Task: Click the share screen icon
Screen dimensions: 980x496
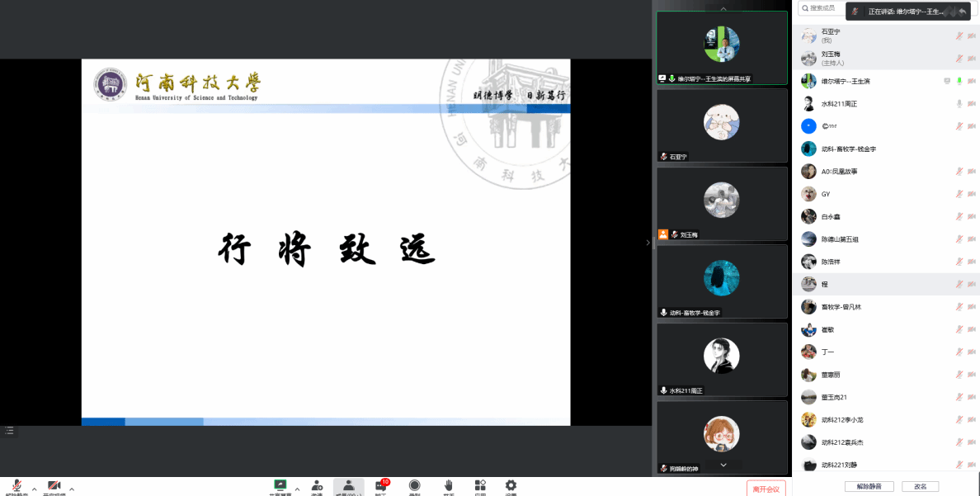Action: point(280,486)
